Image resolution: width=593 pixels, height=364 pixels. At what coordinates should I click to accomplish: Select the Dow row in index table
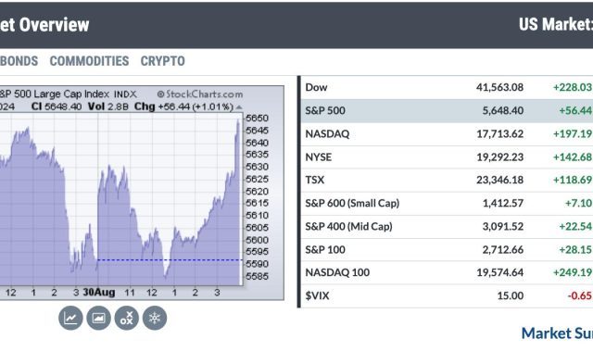[x=447, y=87]
